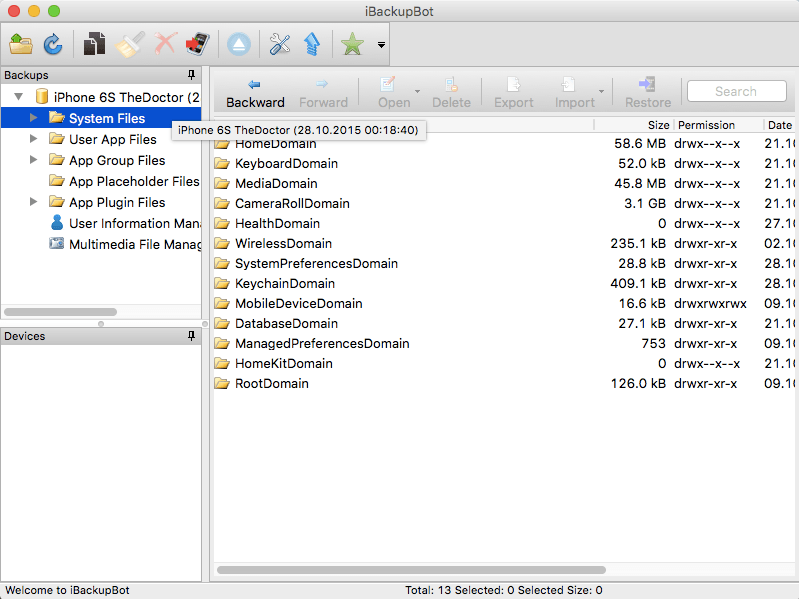Select System Files in Backups tree
This screenshot has height=599, width=799.
click(101, 118)
